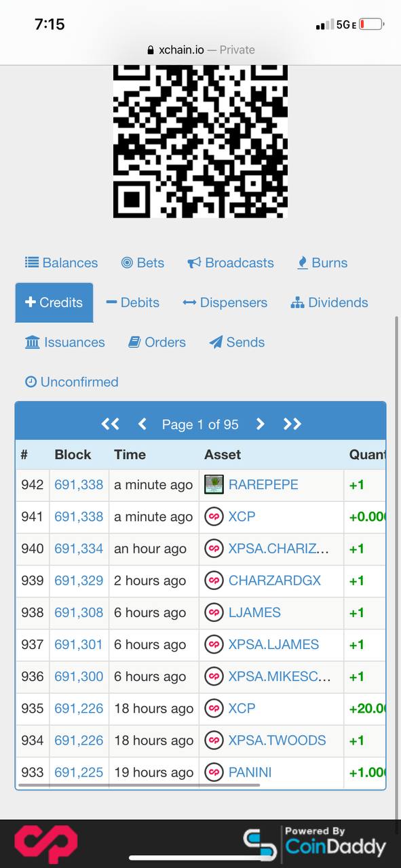Click the XCP icon in row 935
Viewport: 401px width, 868px height.
[x=214, y=708]
